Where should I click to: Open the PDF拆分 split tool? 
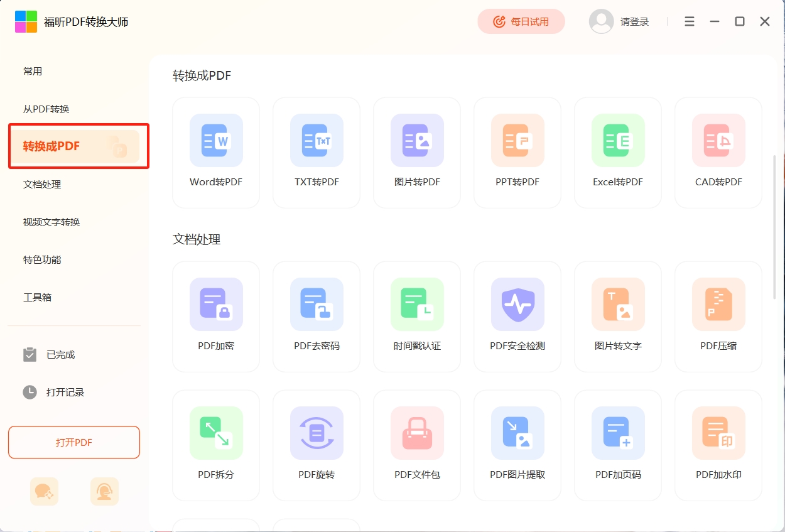point(216,433)
